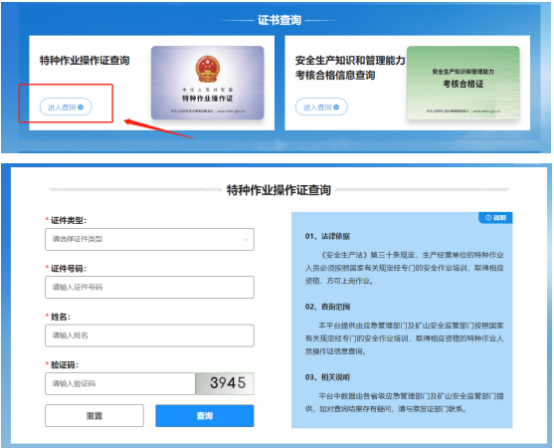The width and height of the screenshot is (554, 448).
Task: Click the 证书查询 section heading
Action: [279, 20]
